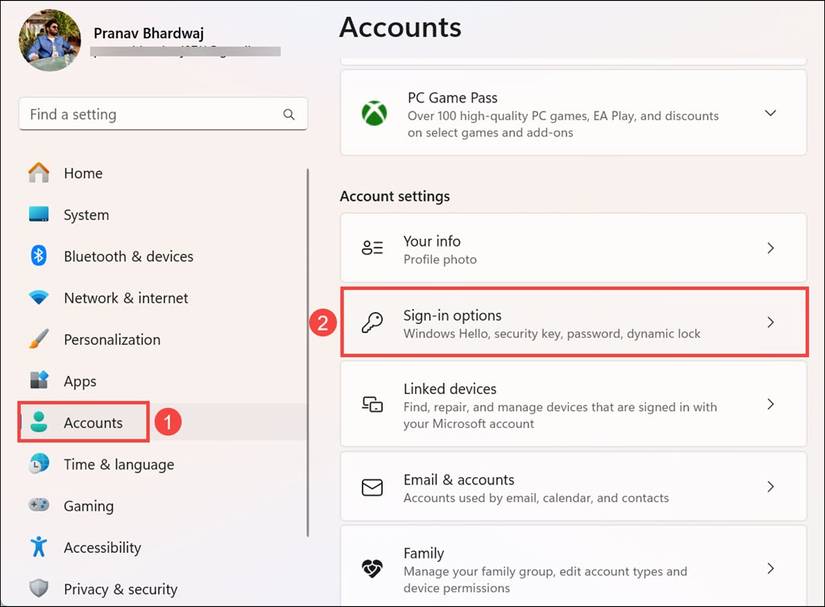
Task: Click the Linked devices icon
Action: (x=372, y=404)
